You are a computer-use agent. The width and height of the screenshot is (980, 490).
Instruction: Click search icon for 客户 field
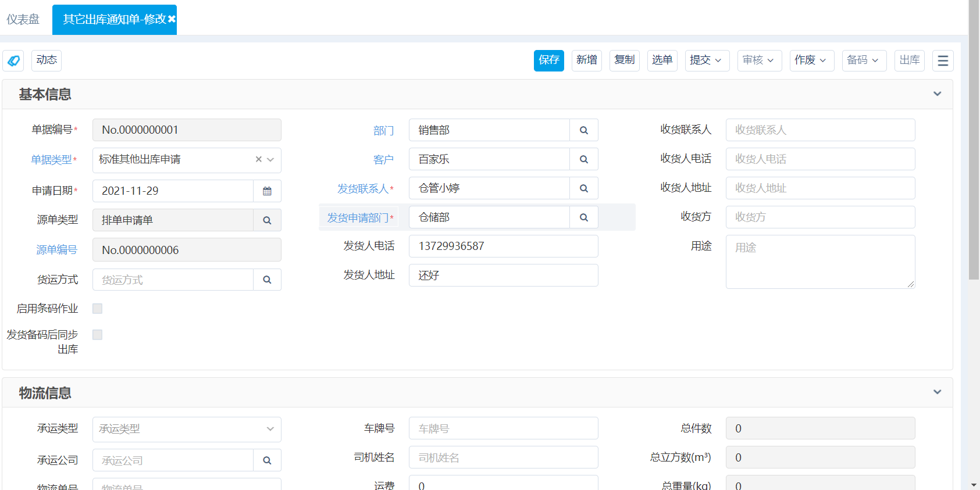(584, 159)
